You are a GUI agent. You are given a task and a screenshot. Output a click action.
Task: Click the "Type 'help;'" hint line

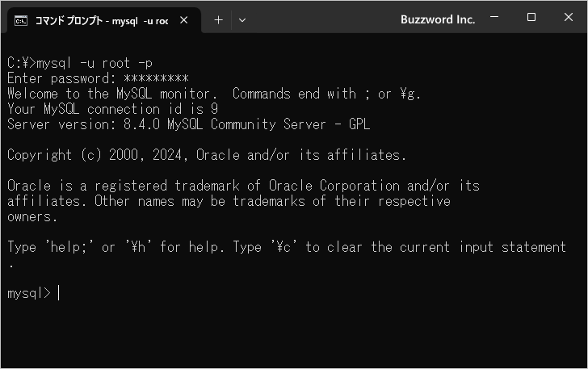click(x=286, y=247)
